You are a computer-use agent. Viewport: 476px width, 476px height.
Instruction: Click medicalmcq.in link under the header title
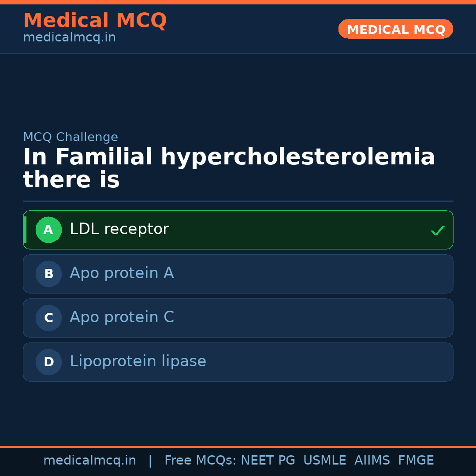point(69,37)
